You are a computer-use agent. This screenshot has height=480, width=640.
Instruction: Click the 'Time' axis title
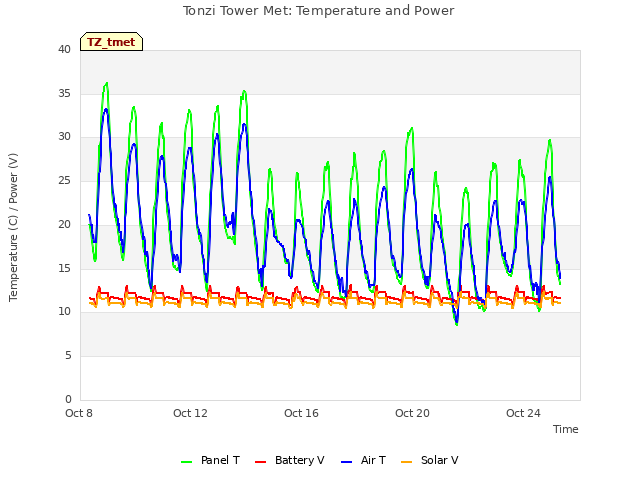tap(566, 429)
